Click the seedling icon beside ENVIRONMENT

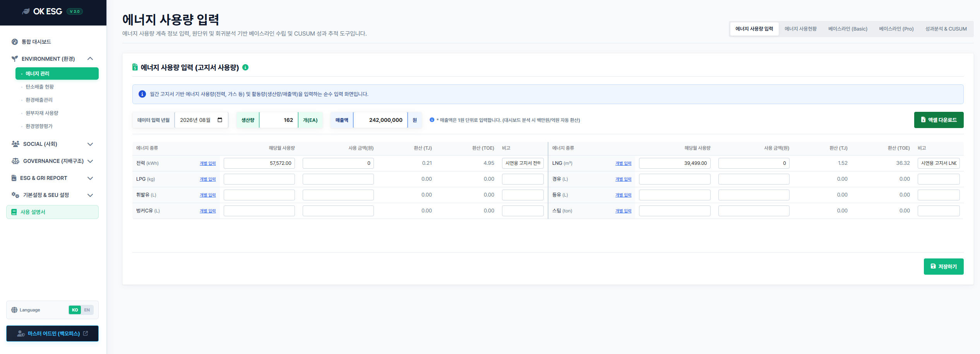15,59
